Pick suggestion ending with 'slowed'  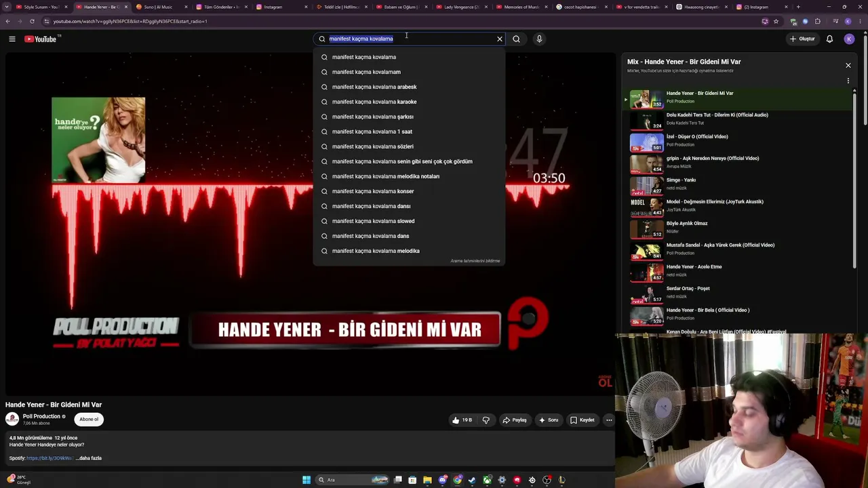tap(409, 221)
